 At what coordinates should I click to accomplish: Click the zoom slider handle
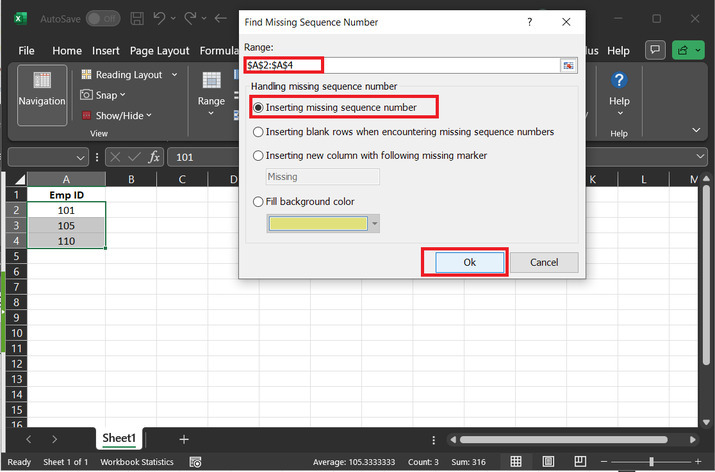pyautogui.click(x=651, y=462)
